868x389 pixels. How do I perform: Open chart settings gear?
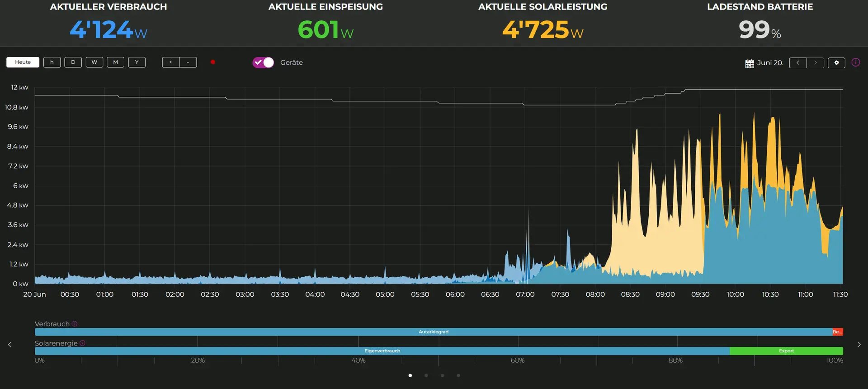(836, 63)
